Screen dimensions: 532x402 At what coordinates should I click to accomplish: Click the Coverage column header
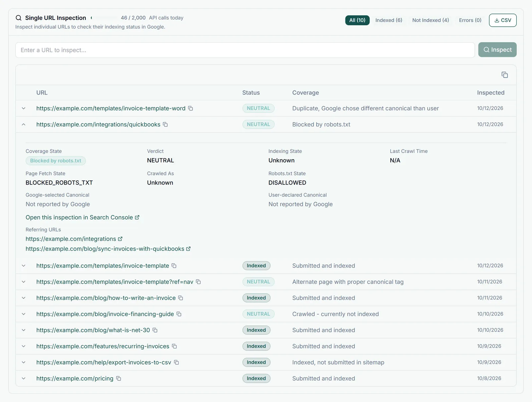click(x=306, y=93)
